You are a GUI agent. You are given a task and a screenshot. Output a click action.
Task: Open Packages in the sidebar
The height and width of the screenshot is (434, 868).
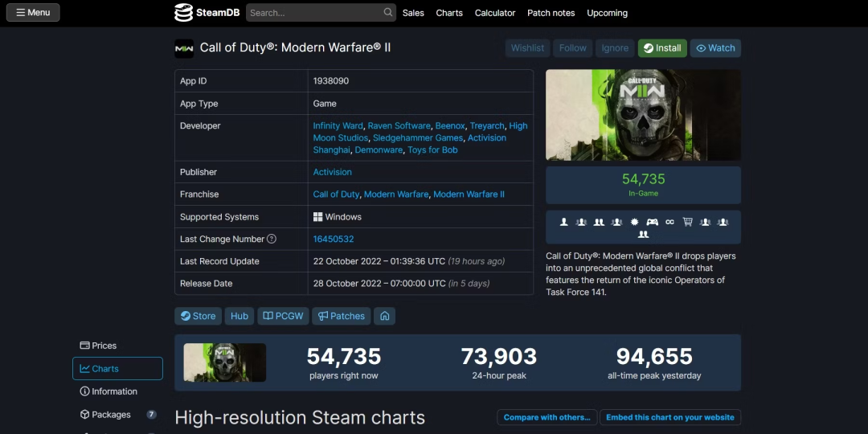click(x=117, y=415)
